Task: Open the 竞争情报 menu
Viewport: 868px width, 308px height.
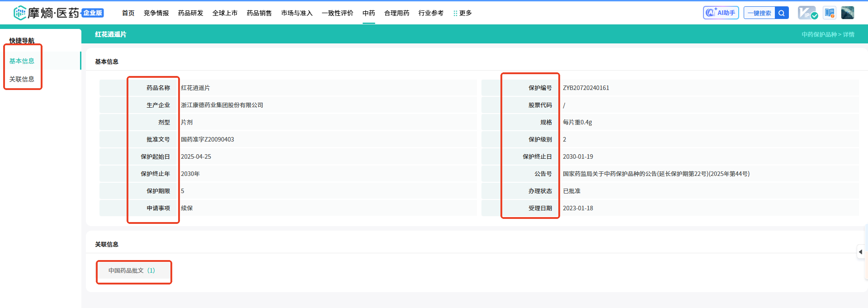Action: click(156, 13)
